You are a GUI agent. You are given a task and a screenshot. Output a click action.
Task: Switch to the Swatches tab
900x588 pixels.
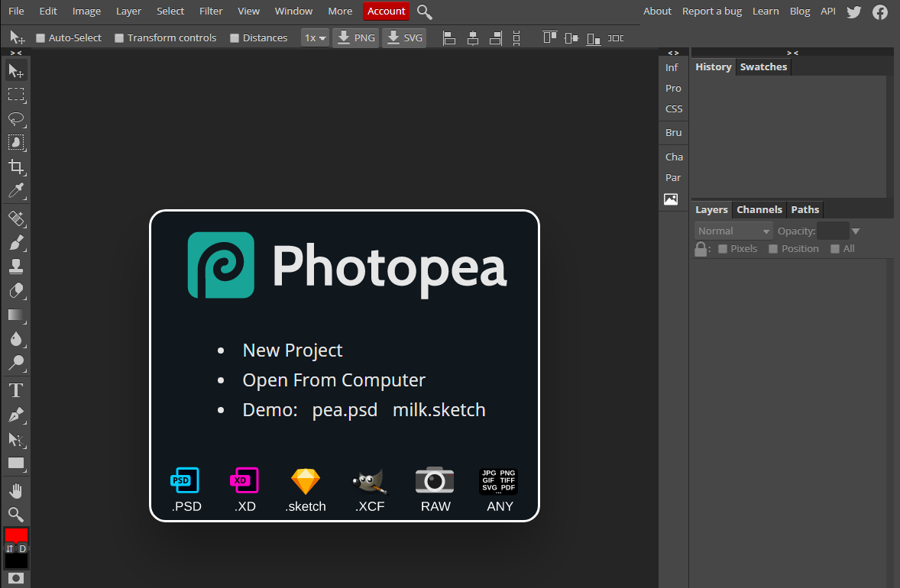[763, 67]
